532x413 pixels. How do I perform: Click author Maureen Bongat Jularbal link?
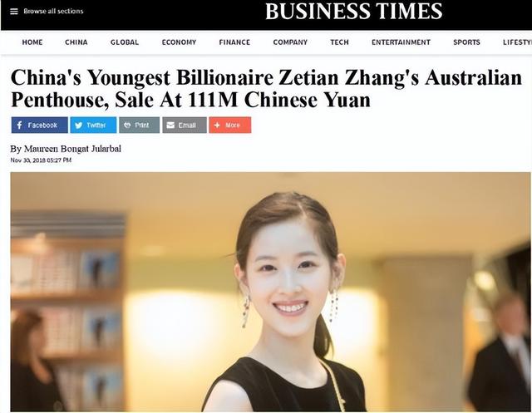(x=72, y=149)
